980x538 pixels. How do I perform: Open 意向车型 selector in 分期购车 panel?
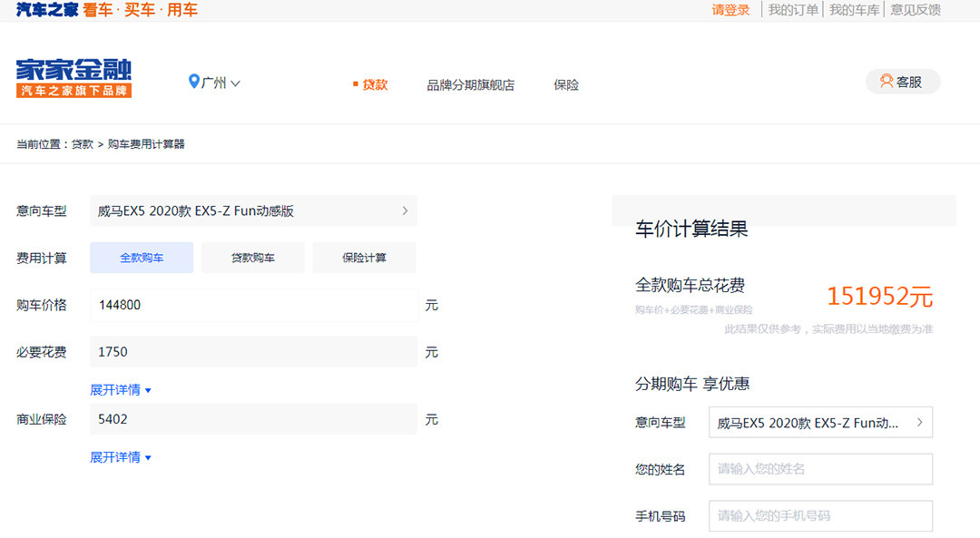point(819,423)
